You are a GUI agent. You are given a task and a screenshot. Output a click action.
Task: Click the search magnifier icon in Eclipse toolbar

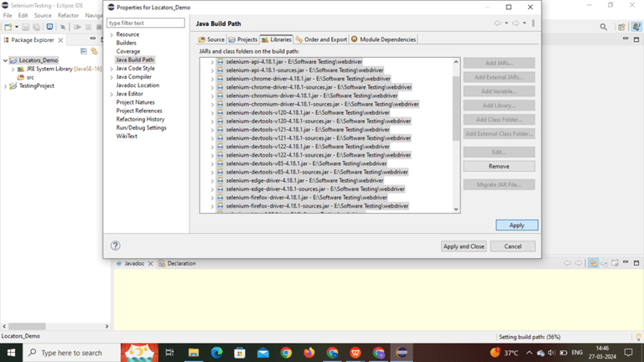[604, 27]
